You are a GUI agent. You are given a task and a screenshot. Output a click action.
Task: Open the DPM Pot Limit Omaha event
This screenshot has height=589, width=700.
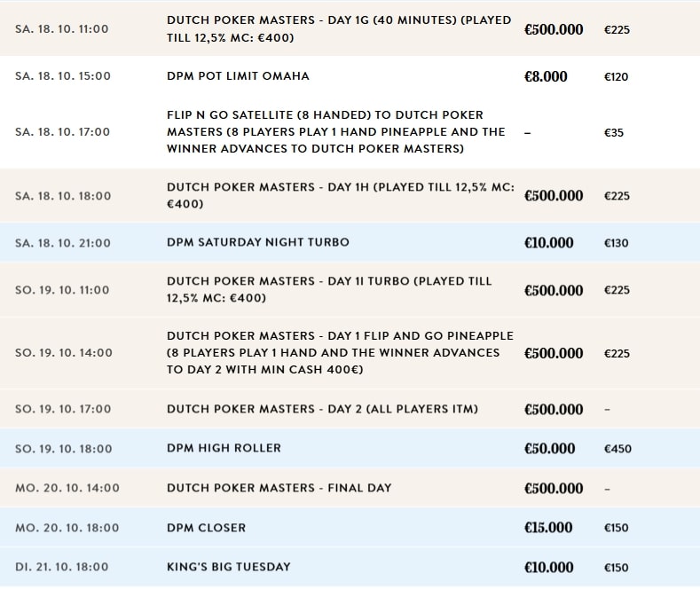pos(238,76)
